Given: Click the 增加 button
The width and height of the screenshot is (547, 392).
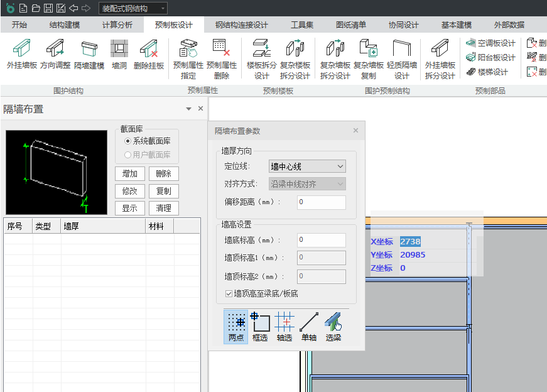Looking at the screenshot, I should pyautogui.click(x=130, y=174).
